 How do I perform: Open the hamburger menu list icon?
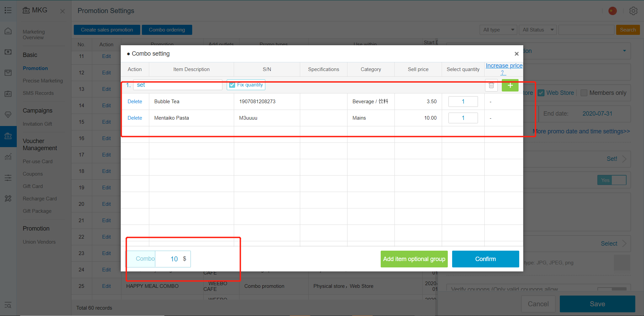click(8, 10)
